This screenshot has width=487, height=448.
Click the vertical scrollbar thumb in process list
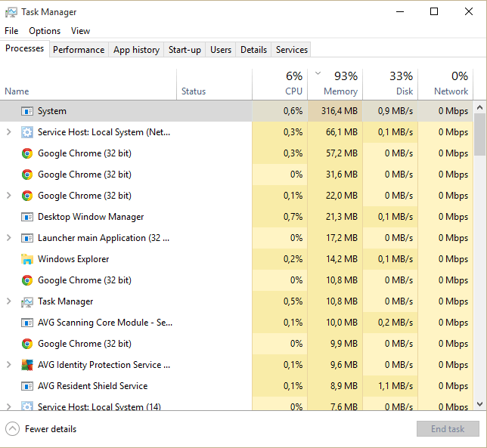[x=479, y=136]
